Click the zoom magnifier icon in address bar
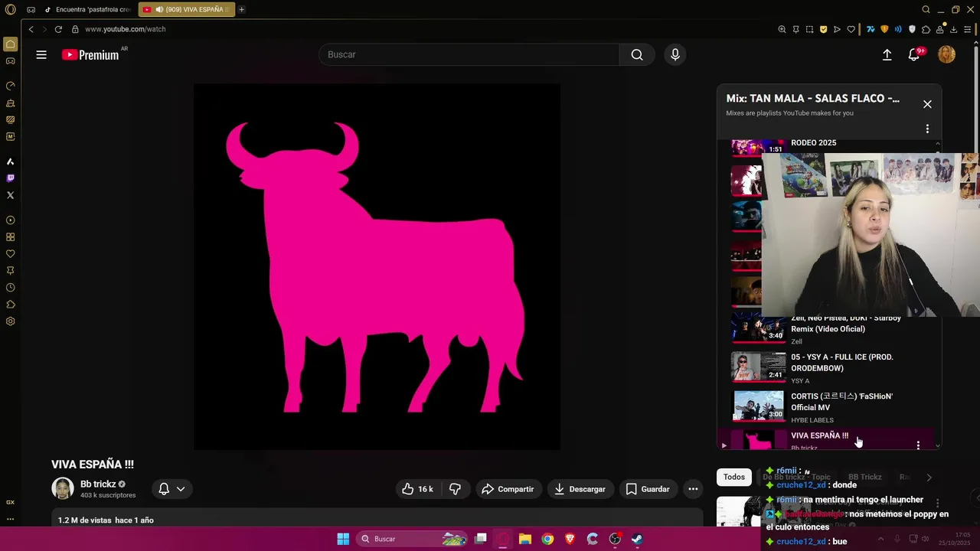Screen dimensions: 980x551 (782, 29)
